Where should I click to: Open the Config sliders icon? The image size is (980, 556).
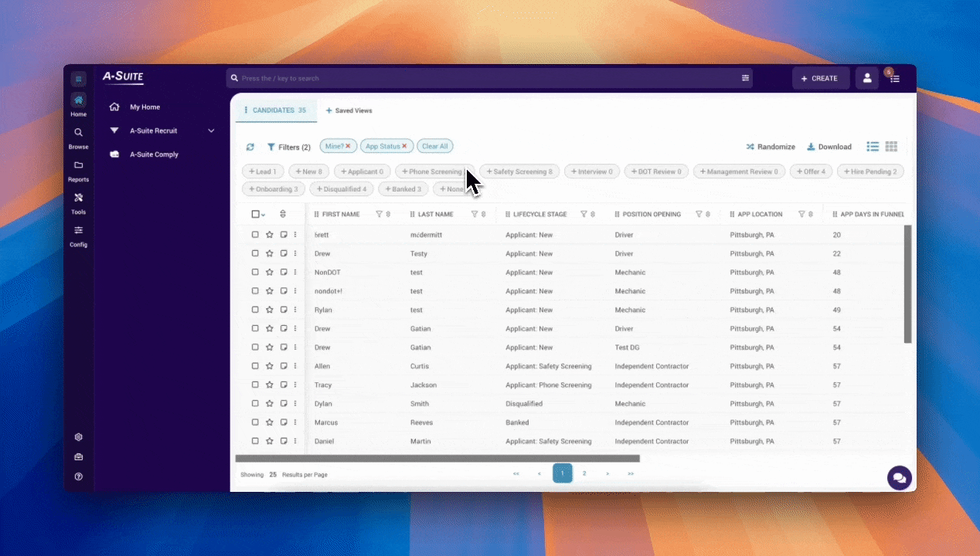78,230
